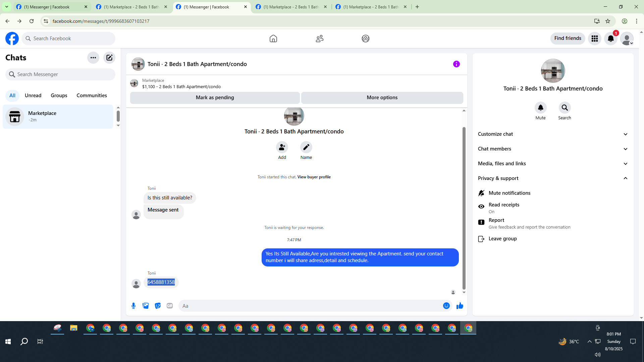Click the Mark as pending button
This screenshot has height=362, width=644.
click(215, 98)
